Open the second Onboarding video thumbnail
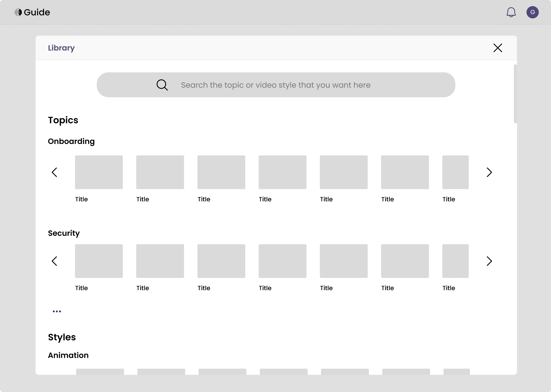551x392 pixels. [160, 172]
